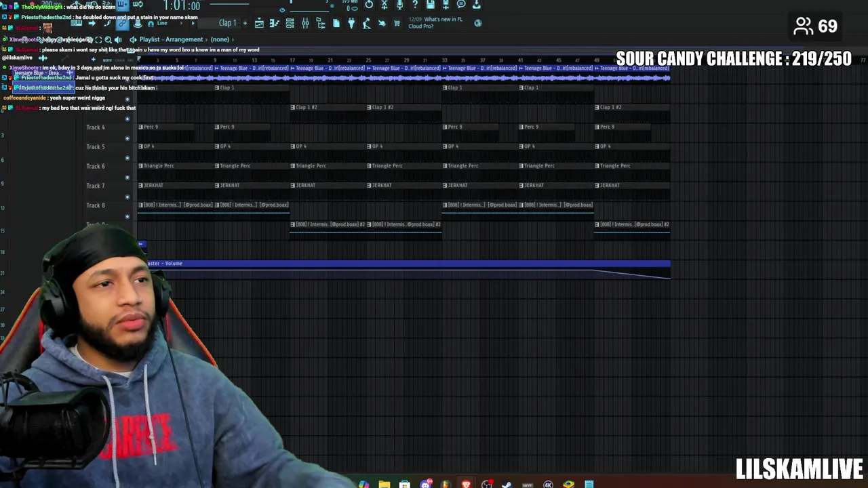Open the Piano roll view icon

[x=274, y=23]
